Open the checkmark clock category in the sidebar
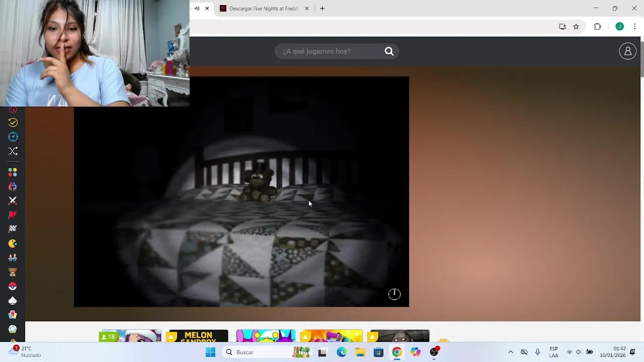This screenshot has height=362, width=644. point(13,122)
